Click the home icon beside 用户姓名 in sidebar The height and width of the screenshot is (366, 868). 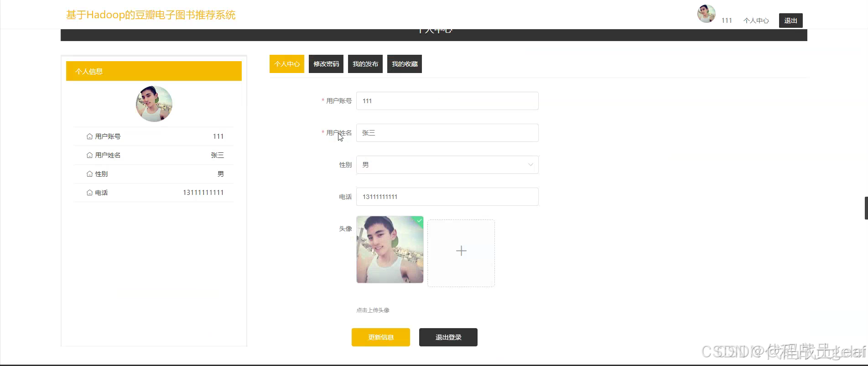point(89,155)
